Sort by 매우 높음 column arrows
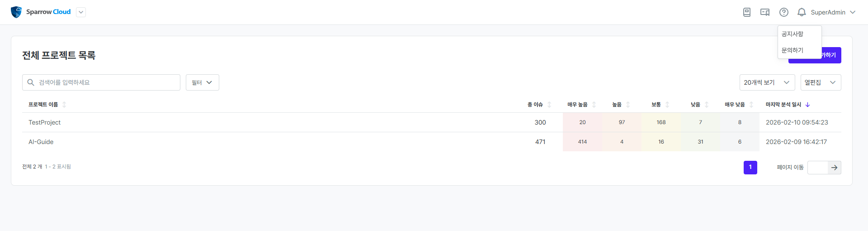Screen dimensions: 868x231 [x=594, y=105]
